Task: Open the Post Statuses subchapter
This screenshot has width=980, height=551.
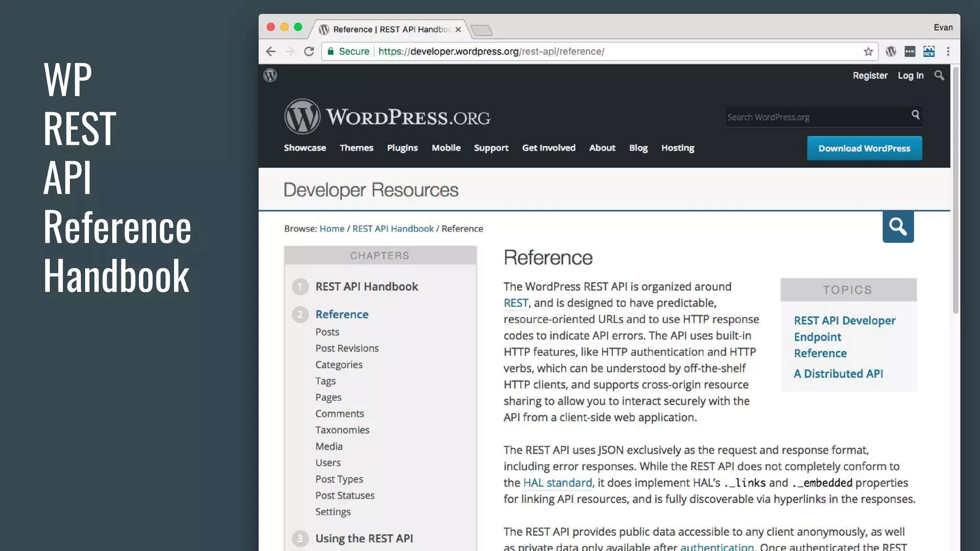Action: pos(345,495)
